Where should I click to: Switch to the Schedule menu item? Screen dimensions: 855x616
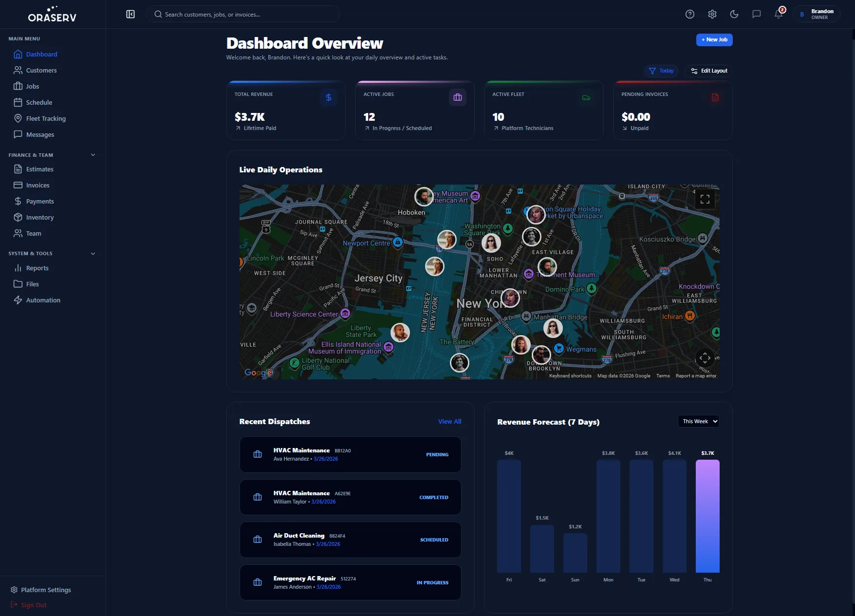point(39,102)
